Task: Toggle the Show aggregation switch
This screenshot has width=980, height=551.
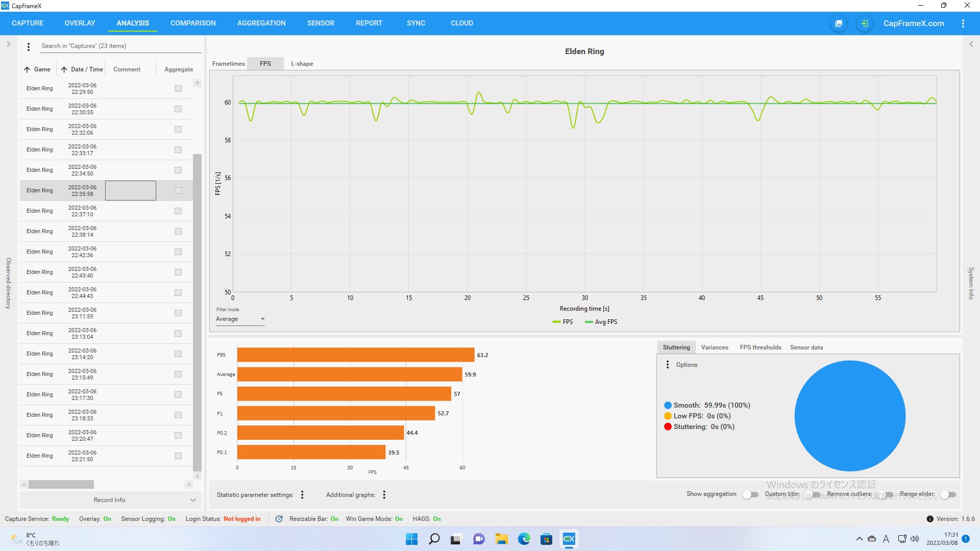Action: (x=750, y=494)
